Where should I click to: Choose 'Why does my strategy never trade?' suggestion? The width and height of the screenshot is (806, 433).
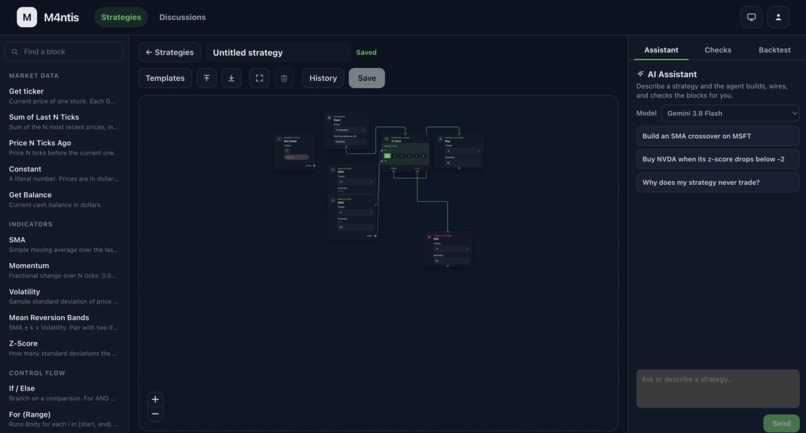[x=718, y=183]
